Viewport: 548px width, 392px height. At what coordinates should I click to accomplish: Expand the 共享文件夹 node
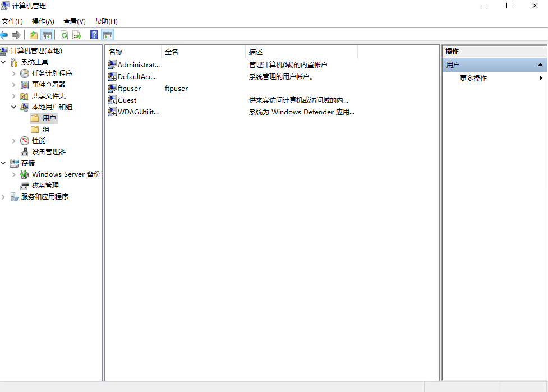13,96
